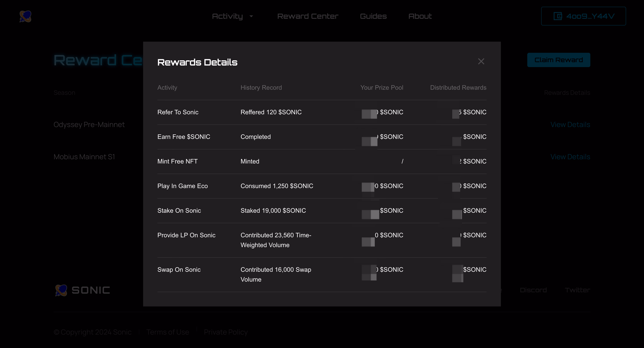Screen dimensions: 644x348
Task: Click the Mobius Mainnet S1 season name
Action: tap(84, 157)
